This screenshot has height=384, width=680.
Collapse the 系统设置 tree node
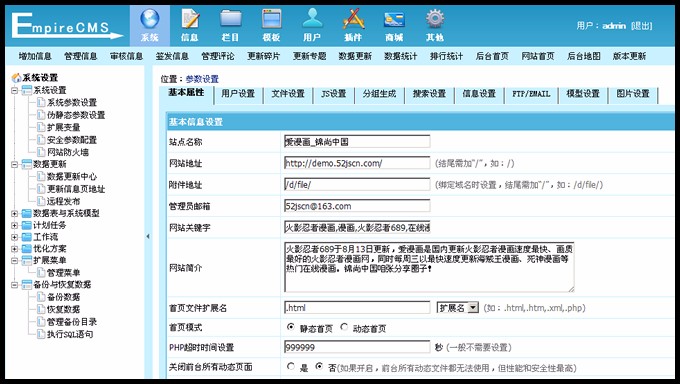[x=14, y=90]
